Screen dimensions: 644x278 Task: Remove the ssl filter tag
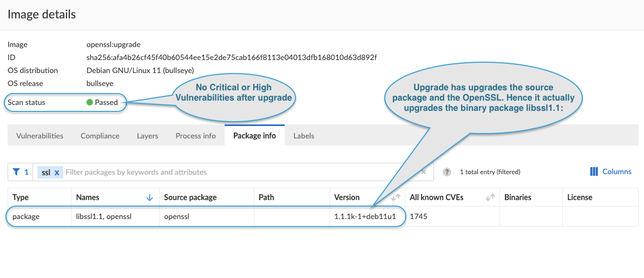[57, 173]
